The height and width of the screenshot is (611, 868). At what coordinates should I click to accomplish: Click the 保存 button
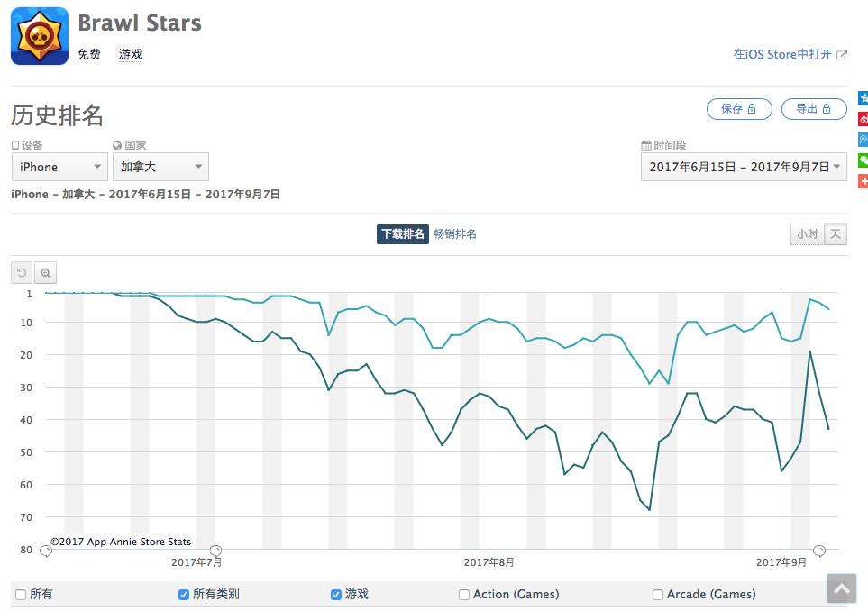tap(739, 109)
